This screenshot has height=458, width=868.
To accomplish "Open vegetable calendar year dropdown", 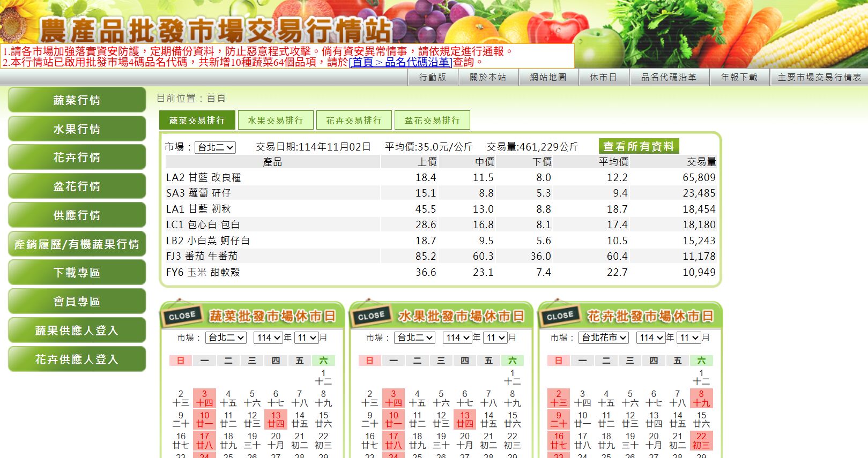I will click(269, 338).
